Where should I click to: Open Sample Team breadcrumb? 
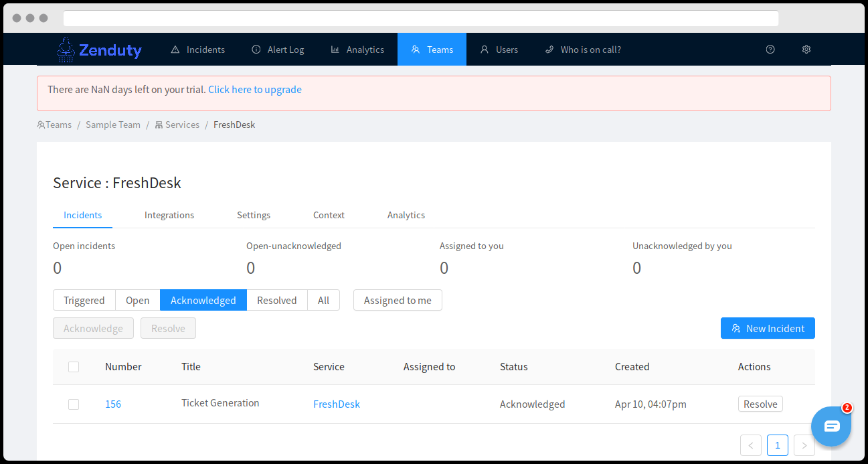tap(113, 125)
